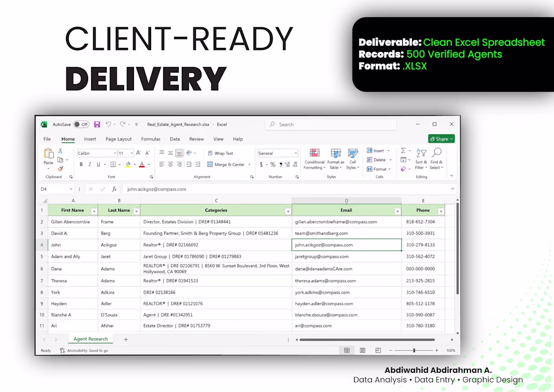Open the File tab
The height and width of the screenshot is (392, 554).
point(47,139)
